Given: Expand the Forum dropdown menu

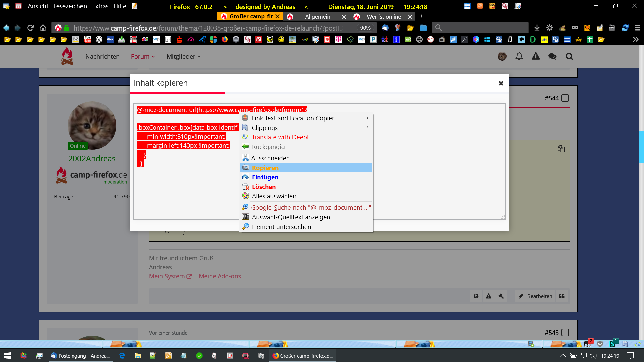Looking at the screenshot, I should click(143, 56).
